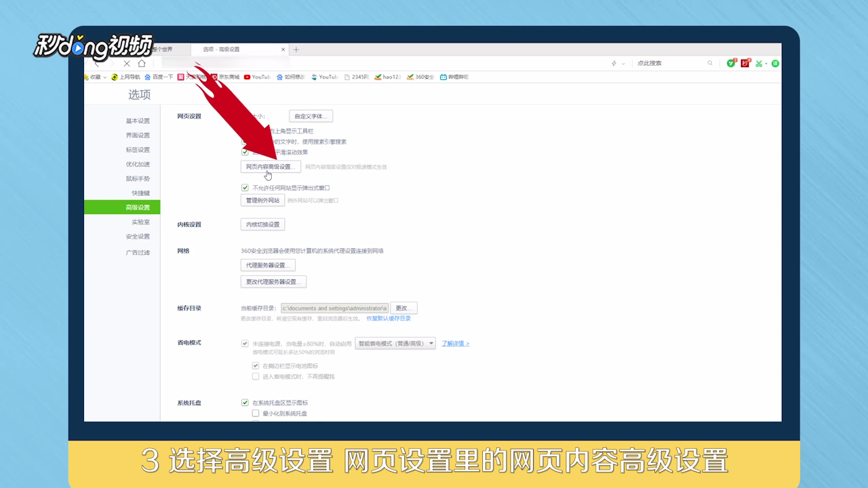Toggle 在侧边栏显示电池图标 checkbox

tap(256, 366)
